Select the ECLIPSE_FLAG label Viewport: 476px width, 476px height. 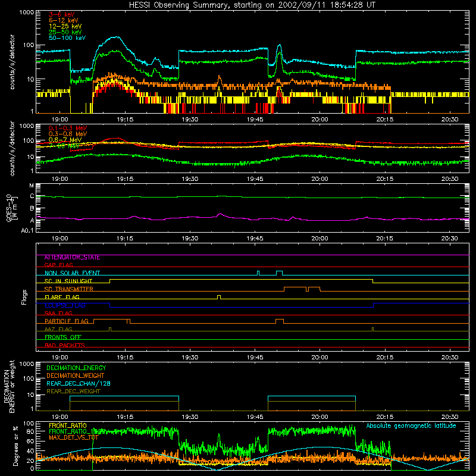coord(65,305)
